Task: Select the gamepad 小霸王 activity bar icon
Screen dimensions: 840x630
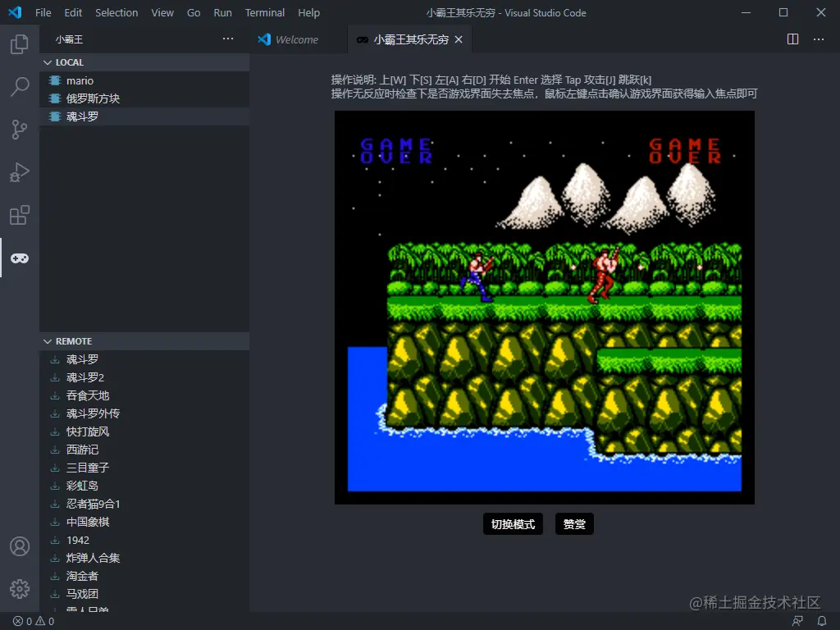Action: (x=20, y=258)
